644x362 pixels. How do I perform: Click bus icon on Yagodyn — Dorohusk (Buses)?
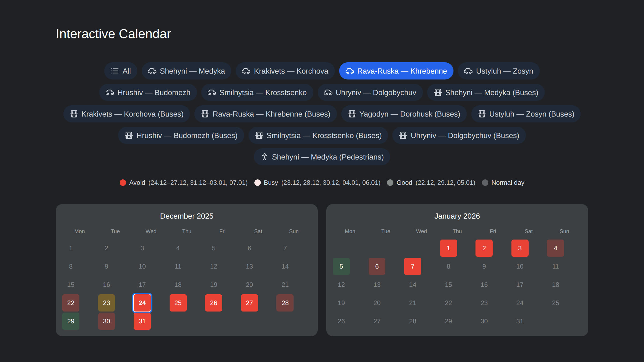pos(352,114)
